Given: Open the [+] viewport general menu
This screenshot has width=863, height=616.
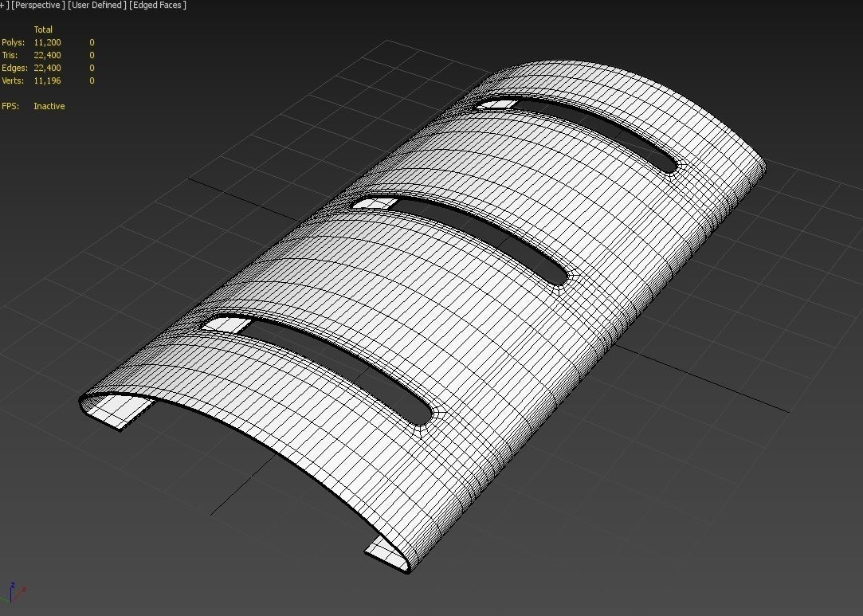Looking at the screenshot, I should [3, 5].
